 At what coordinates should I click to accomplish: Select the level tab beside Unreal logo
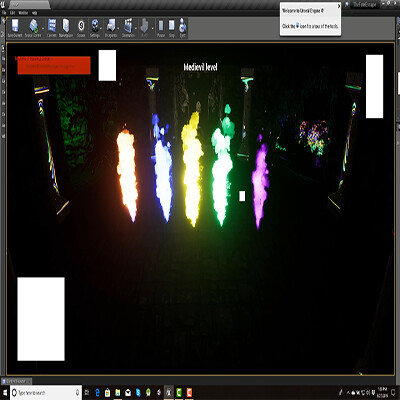click(29, 5)
